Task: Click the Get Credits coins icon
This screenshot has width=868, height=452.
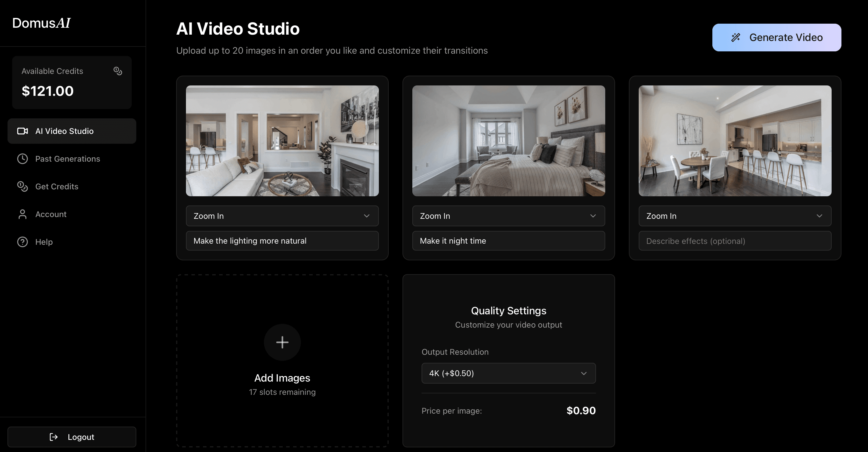Action: [x=22, y=186]
